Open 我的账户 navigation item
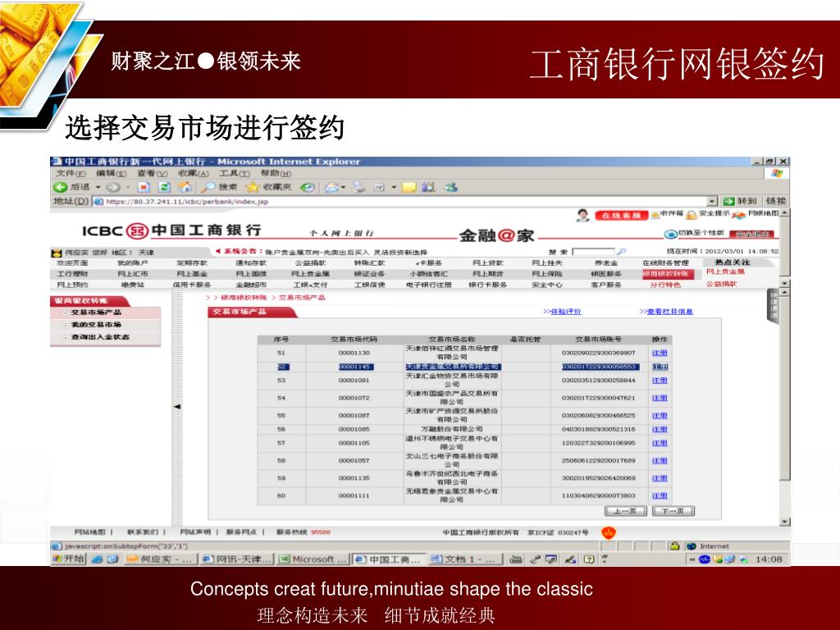The width and height of the screenshot is (840, 630). pyautogui.click(x=132, y=263)
